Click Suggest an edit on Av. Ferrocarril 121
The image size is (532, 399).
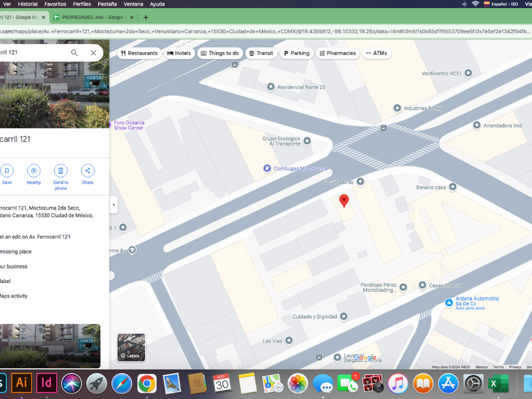(x=35, y=237)
